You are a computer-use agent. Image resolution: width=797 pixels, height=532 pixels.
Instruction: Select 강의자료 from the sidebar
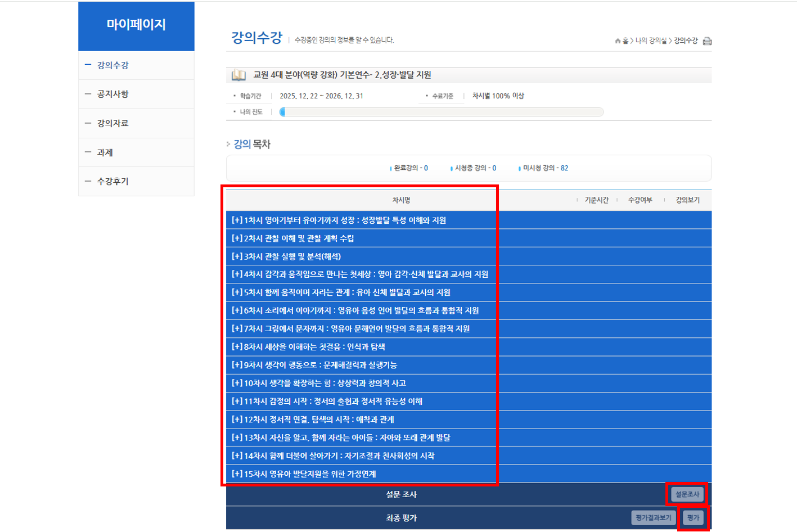click(113, 123)
